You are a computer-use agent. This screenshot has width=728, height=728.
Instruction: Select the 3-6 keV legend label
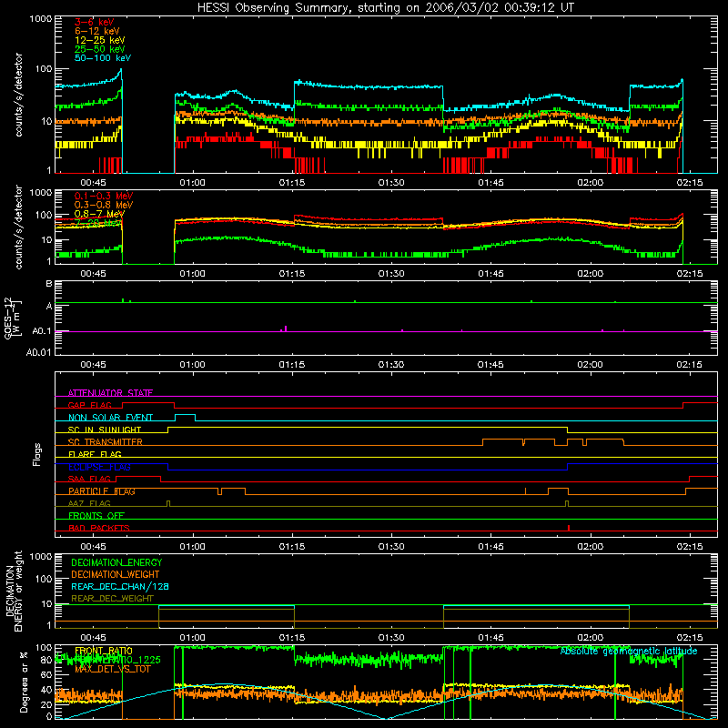coord(95,22)
